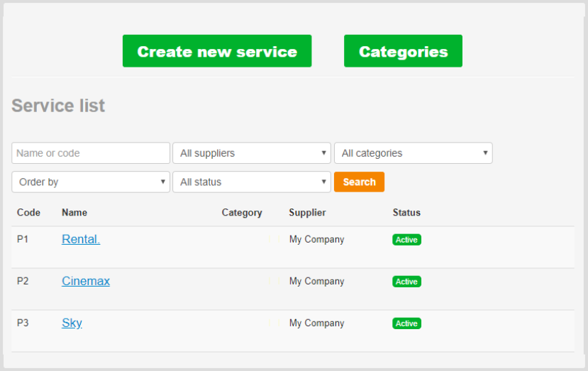This screenshot has width=588, height=371.
Task: Click the Supplier column header
Action: [x=308, y=213]
